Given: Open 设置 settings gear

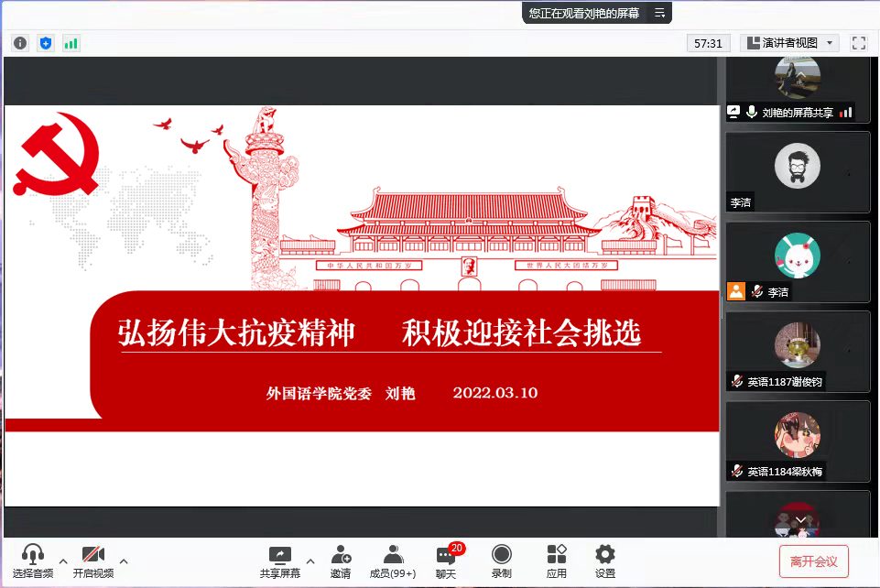Looking at the screenshot, I should [604, 561].
